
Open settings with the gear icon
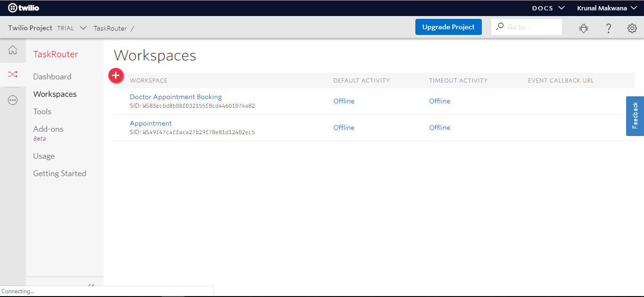632,28
